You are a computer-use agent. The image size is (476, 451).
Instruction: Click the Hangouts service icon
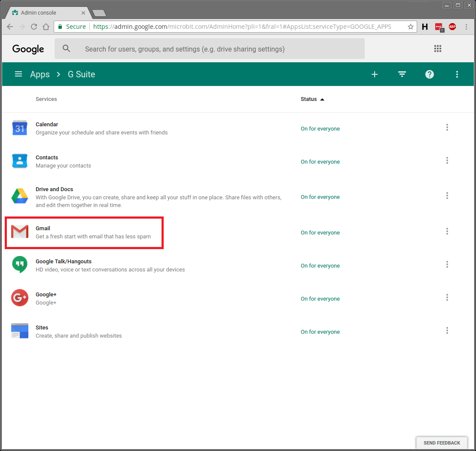point(20,265)
